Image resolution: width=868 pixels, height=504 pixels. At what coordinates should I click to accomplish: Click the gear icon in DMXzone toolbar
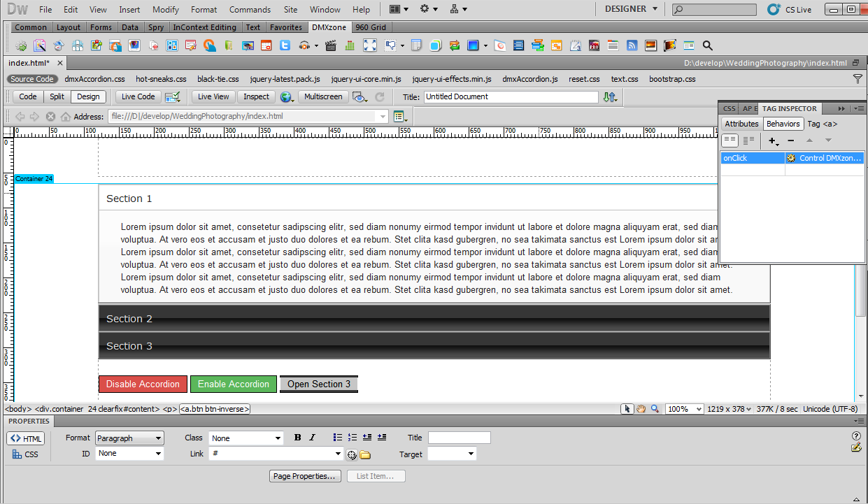[x=21, y=45]
